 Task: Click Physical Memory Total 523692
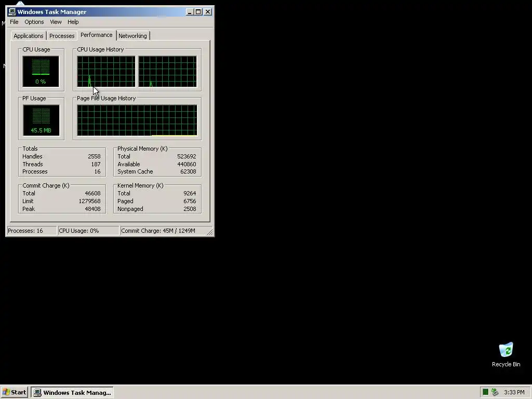[187, 156]
